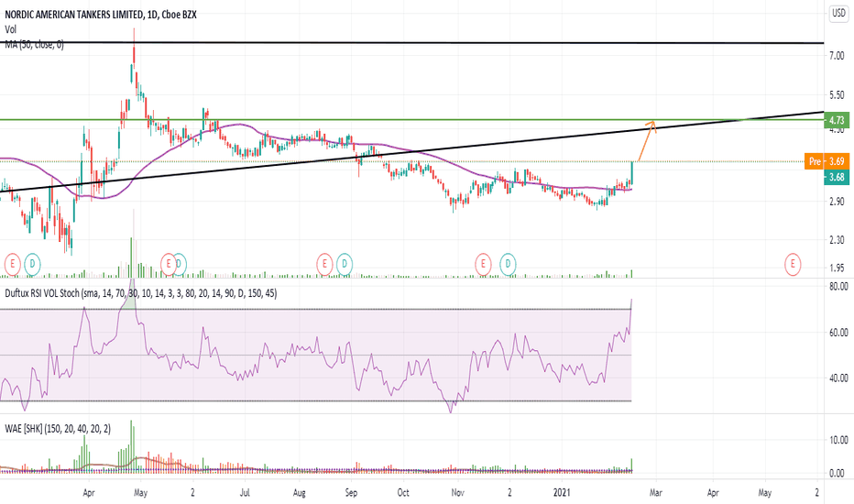Click the dividend D marker near May 2020
The image size is (854, 504).
coord(180,264)
